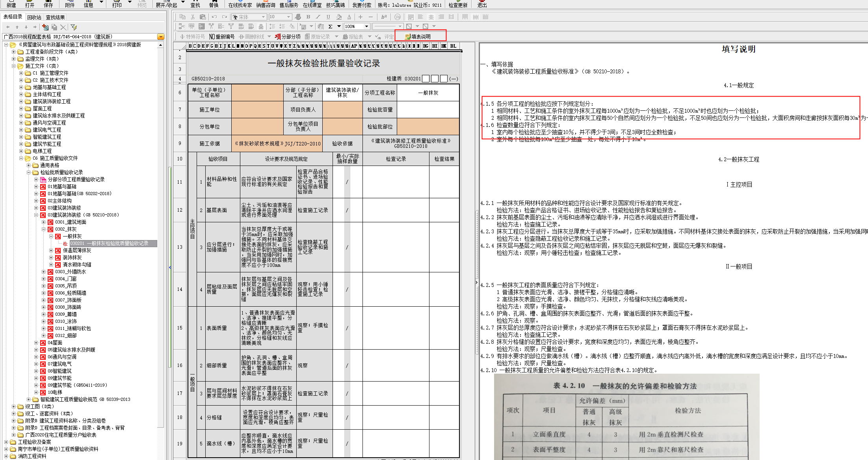Click the delete X icon in catalog toolbar
Viewport: 868px width, 460px height.
[63, 27]
